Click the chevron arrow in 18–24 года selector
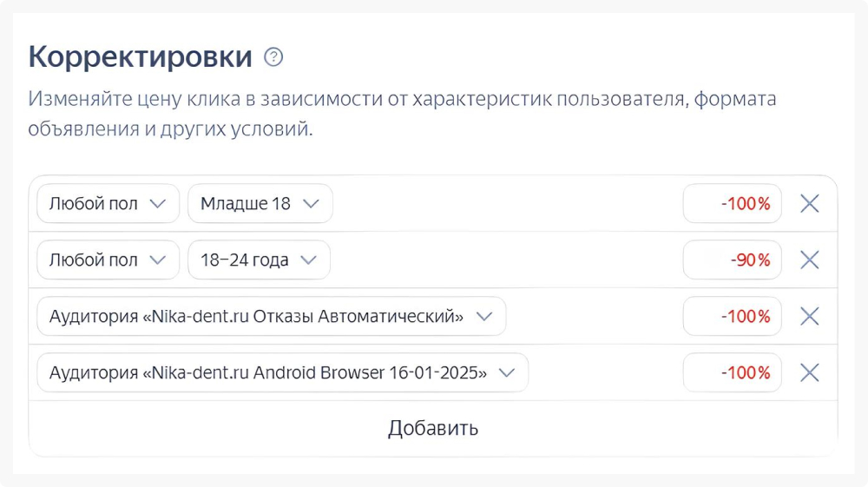 [309, 260]
